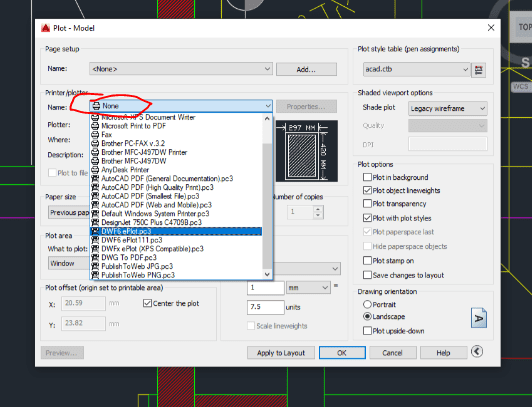Uncheck Center the plot
532x407 pixels.
[x=147, y=303]
